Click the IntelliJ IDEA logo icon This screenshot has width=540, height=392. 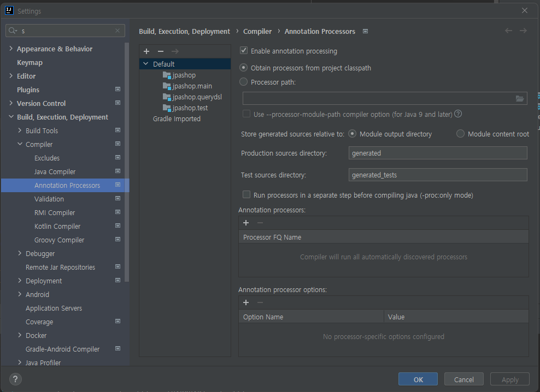[9, 11]
